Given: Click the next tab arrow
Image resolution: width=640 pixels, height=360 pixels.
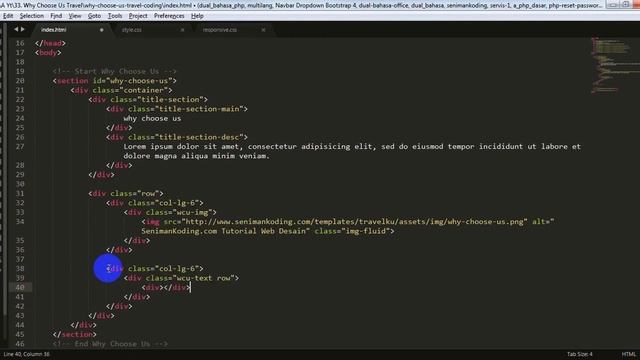Looking at the screenshot, I should click(22, 29).
